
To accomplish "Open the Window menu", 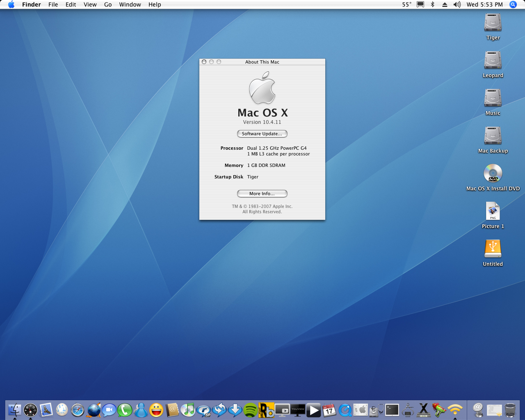I will pyautogui.click(x=130, y=5).
